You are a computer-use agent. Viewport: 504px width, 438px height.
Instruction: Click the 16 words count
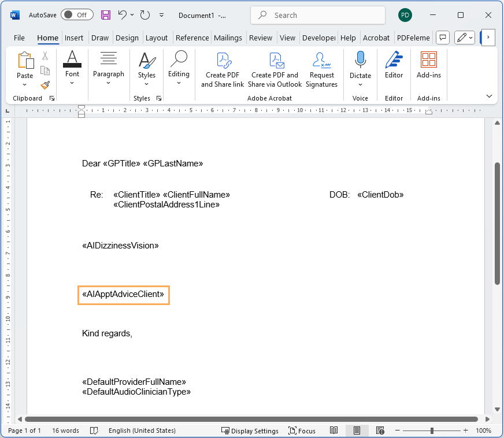pos(65,430)
